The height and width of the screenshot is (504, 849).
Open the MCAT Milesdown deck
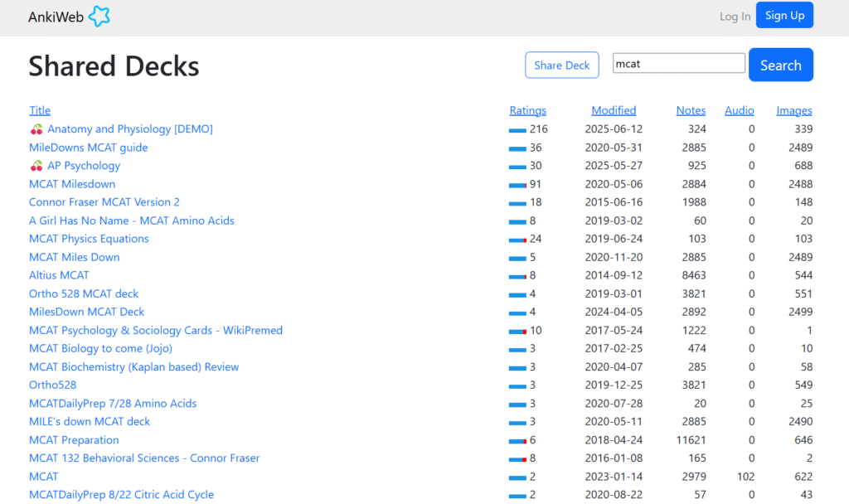pyautogui.click(x=72, y=184)
